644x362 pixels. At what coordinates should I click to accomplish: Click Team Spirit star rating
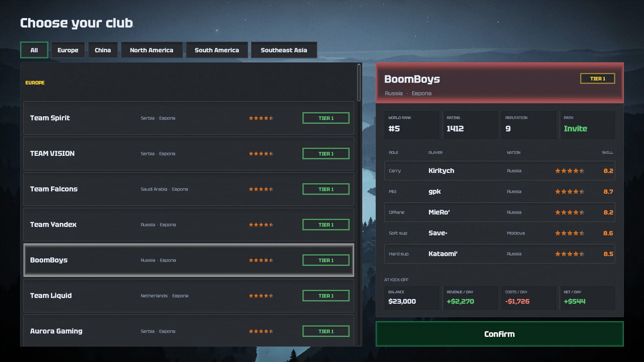(261, 118)
